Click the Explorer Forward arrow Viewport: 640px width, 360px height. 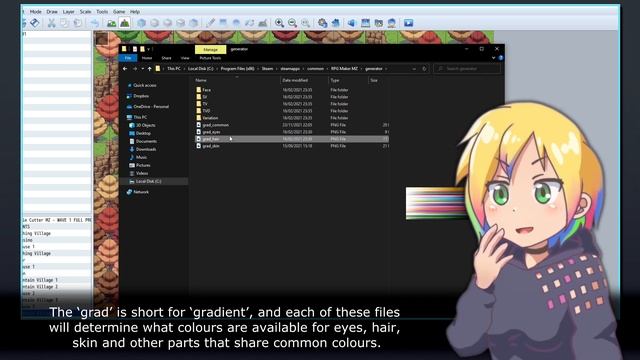pos(135,69)
